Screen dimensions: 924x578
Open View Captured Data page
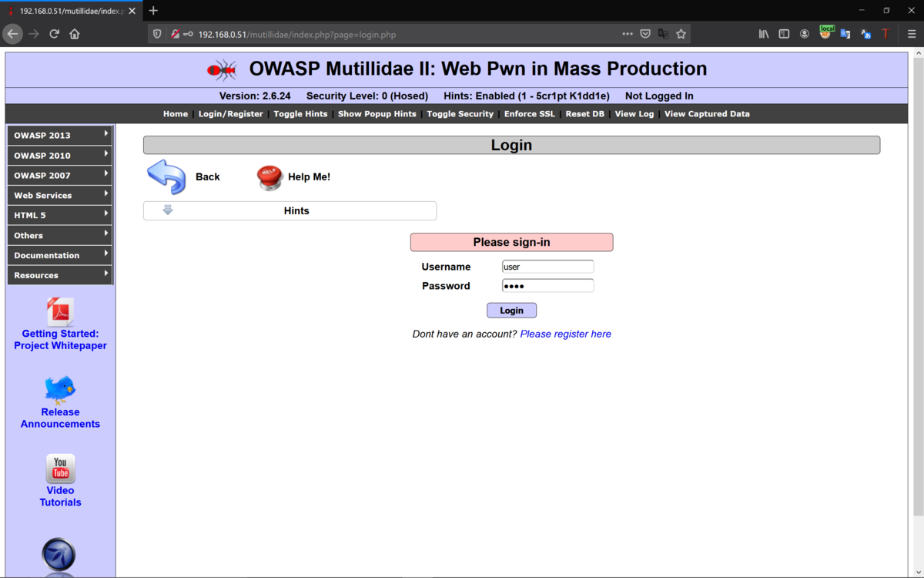(707, 114)
